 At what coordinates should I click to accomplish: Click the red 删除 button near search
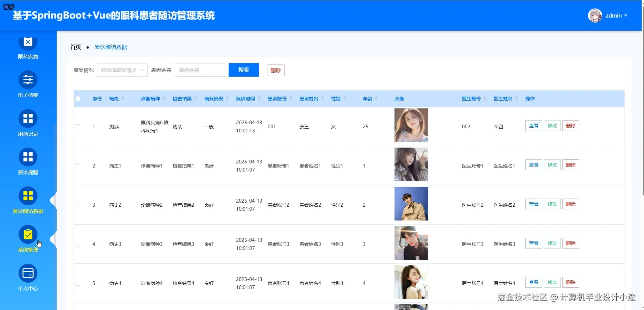coord(275,70)
